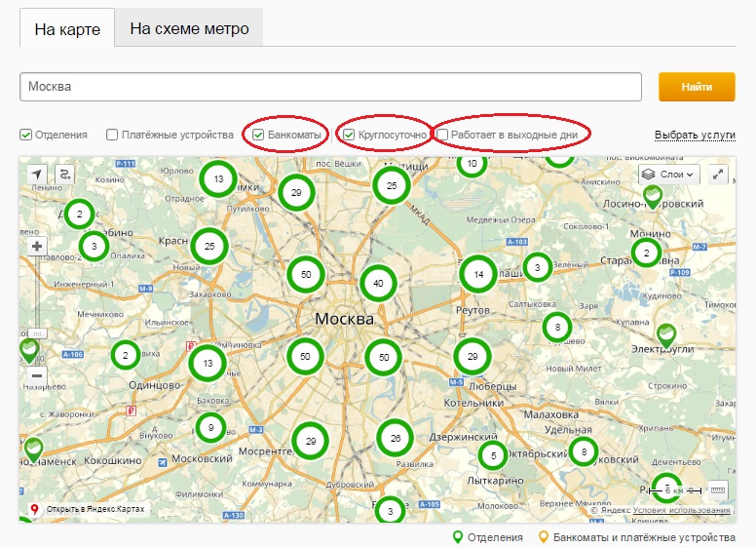Click the 5 cluster near Лыткарино

point(493,455)
